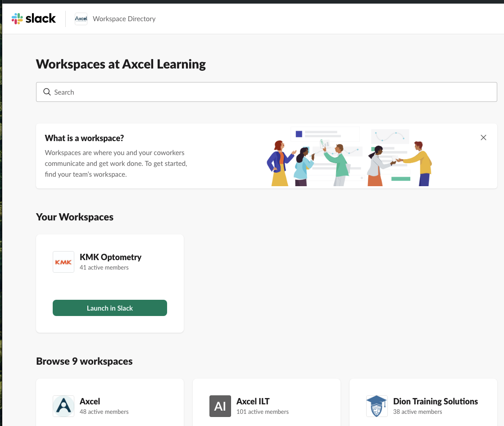The height and width of the screenshot is (426, 504).
Task: Open the Dion Training Solutions workspace name
Action: pos(435,401)
